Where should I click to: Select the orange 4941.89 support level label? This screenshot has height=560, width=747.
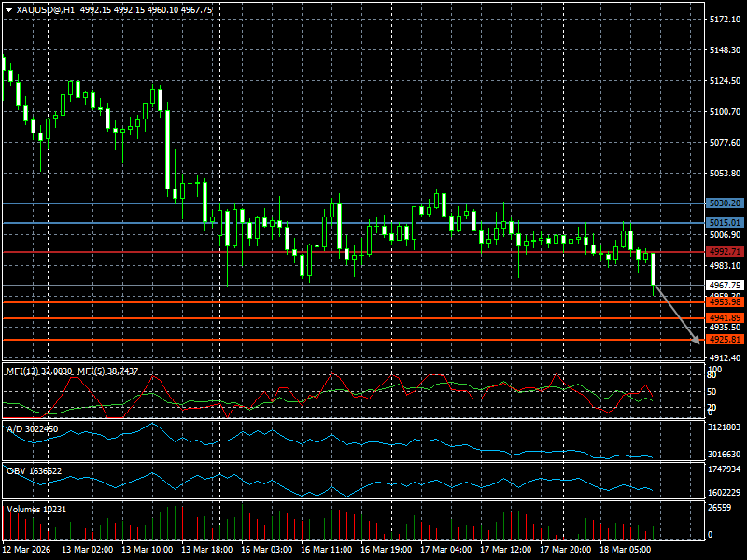coord(725,318)
